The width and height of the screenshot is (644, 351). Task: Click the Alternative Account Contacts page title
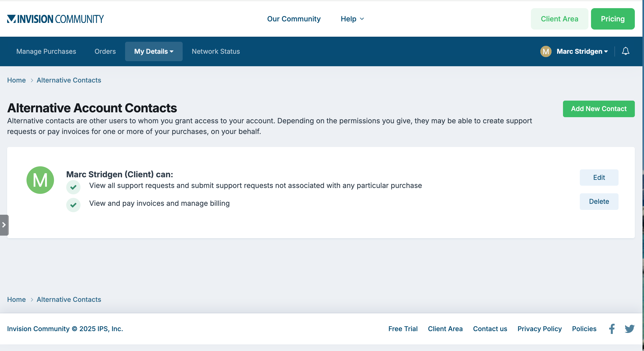[x=92, y=108]
